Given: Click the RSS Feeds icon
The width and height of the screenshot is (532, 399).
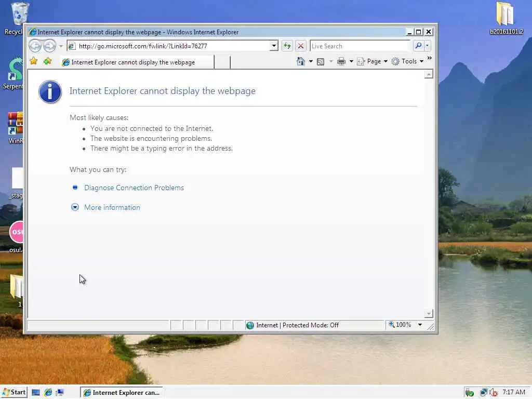Looking at the screenshot, I should pyautogui.click(x=320, y=61).
